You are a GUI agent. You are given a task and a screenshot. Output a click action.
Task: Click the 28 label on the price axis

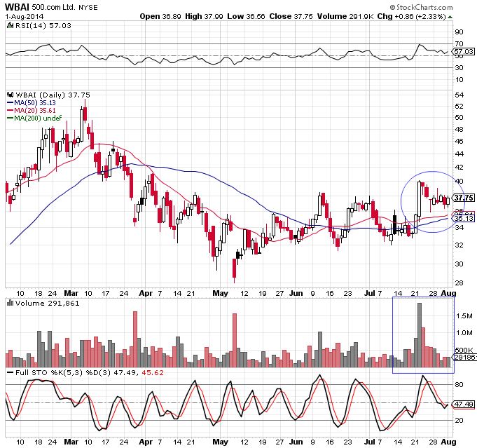coord(459,283)
